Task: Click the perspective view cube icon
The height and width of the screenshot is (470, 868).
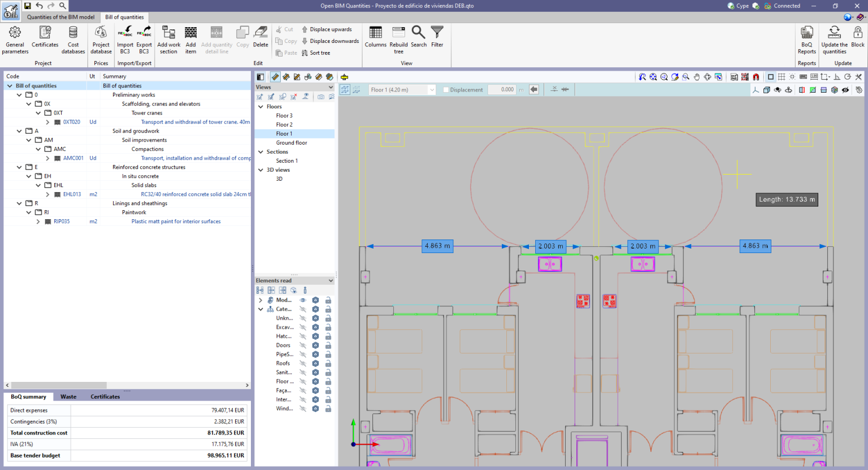Action: (767, 89)
